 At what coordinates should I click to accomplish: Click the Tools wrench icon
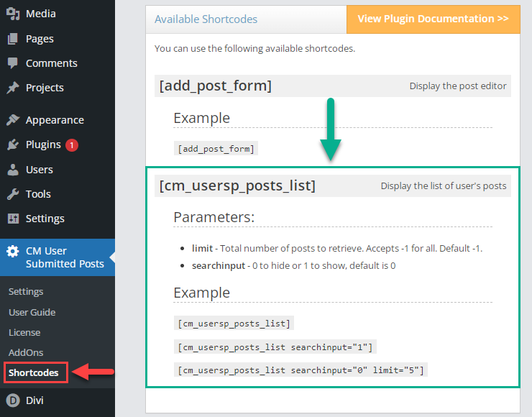12,194
